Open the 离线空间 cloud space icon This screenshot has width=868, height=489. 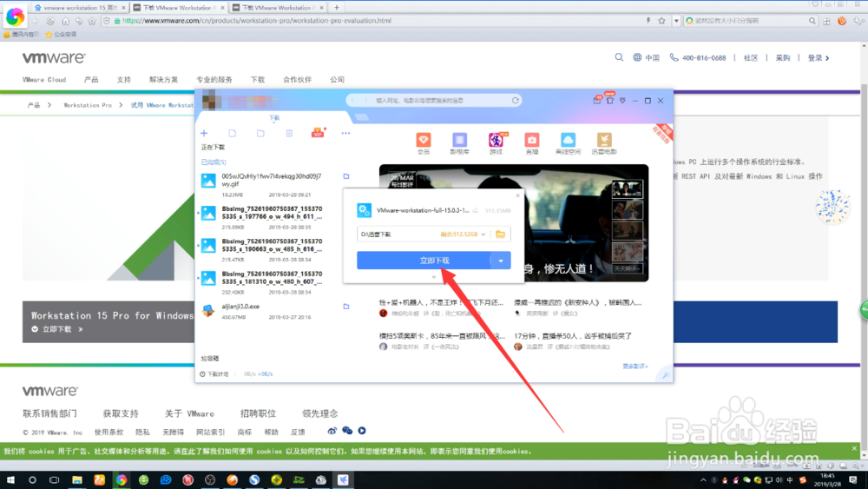(x=568, y=143)
